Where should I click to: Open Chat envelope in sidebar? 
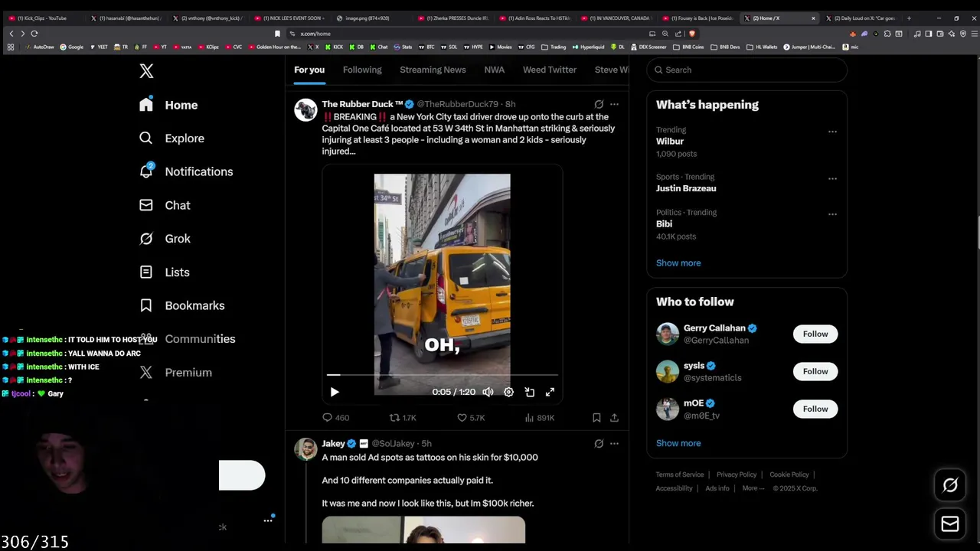click(165, 205)
